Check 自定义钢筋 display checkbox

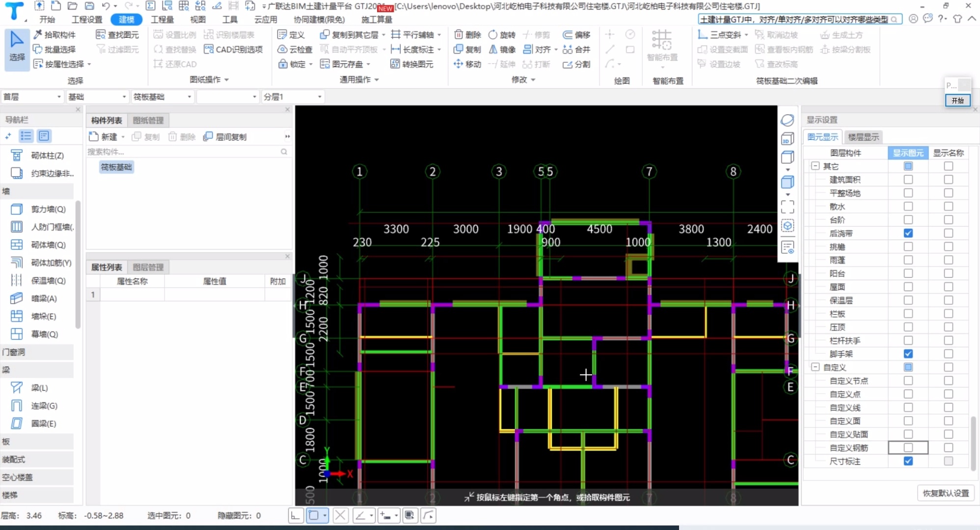[x=908, y=448]
